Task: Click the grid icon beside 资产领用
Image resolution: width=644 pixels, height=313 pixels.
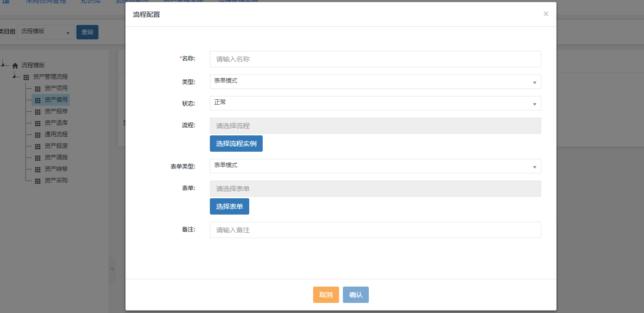Action: click(x=37, y=89)
